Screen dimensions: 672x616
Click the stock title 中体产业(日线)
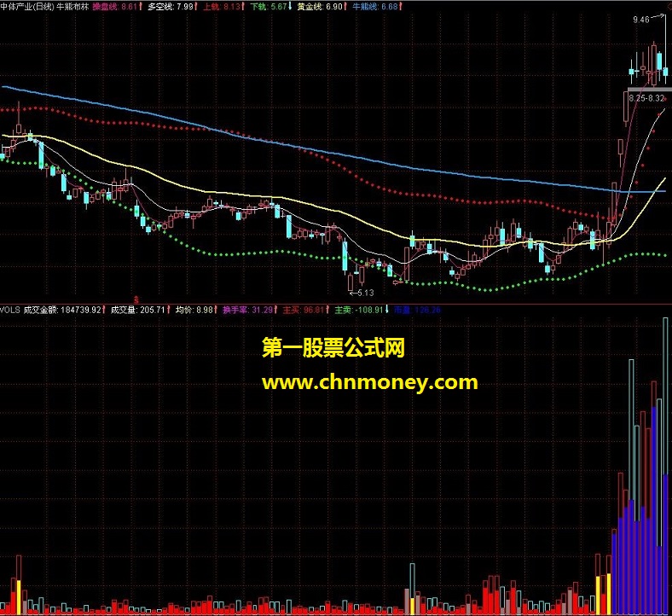pyautogui.click(x=27, y=6)
